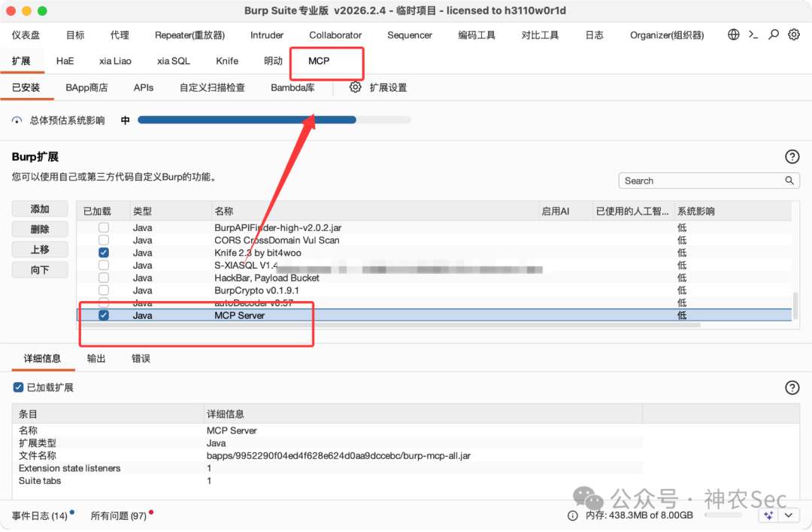
Task: Open the 仪表盘 tab
Action: pyautogui.click(x=26, y=35)
